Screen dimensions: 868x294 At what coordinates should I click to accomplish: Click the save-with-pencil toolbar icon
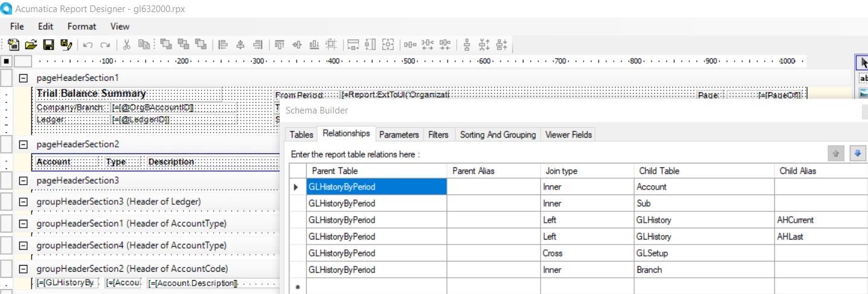[x=66, y=45]
